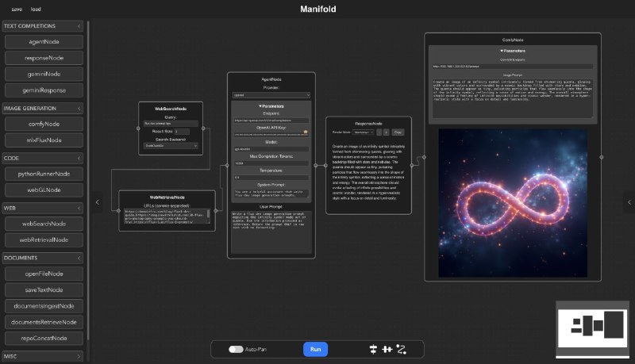Click the save menu item
The height and width of the screenshot is (364, 635).
(x=17, y=10)
